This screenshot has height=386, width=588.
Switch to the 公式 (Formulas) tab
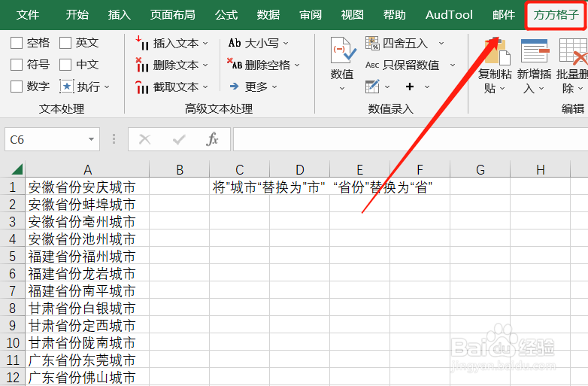pyautogui.click(x=226, y=14)
